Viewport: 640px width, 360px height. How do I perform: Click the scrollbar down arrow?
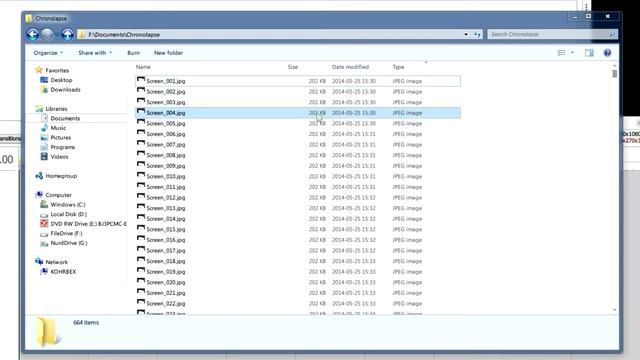(615, 310)
